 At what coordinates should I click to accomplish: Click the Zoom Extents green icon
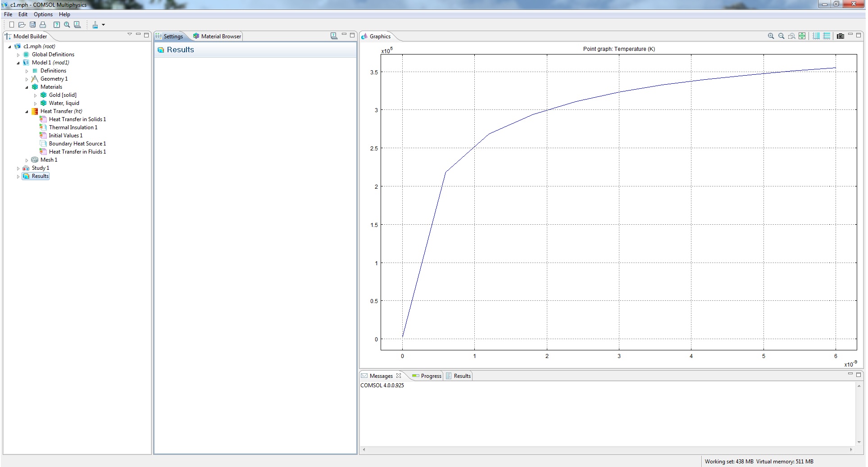(x=802, y=36)
